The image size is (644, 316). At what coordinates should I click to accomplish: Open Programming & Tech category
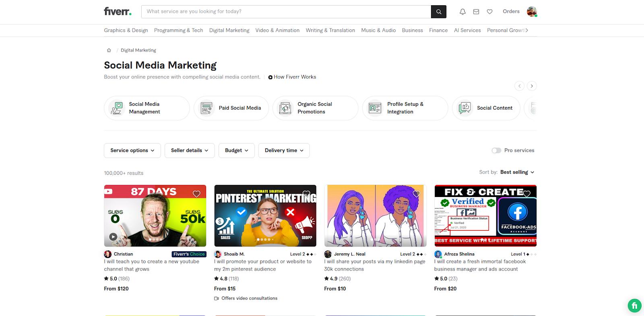[179, 30]
